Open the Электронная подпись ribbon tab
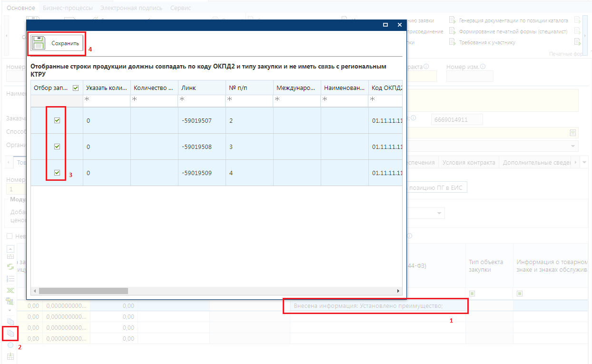Screen dimensions: 592x364 pos(131,8)
